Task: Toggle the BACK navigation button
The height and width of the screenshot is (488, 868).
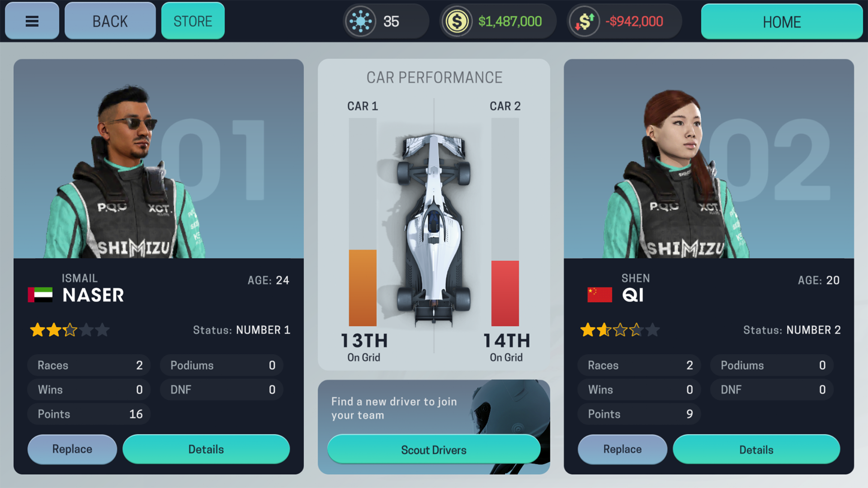Action: pyautogui.click(x=110, y=21)
